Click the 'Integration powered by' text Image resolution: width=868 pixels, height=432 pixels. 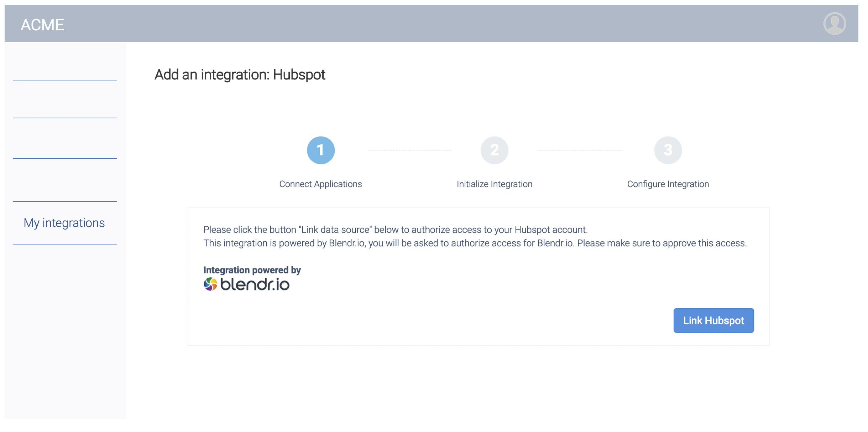click(252, 270)
